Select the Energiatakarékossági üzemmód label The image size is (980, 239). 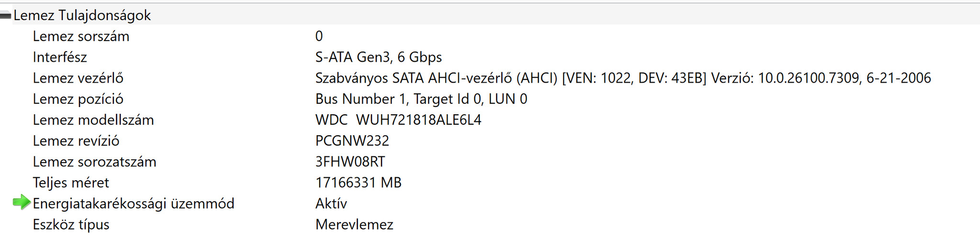pos(134,204)
